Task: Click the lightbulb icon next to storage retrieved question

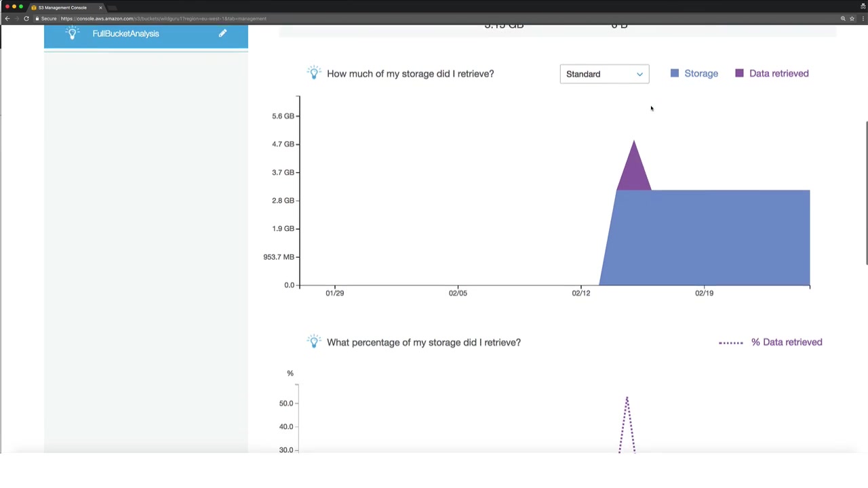Action: (313, 73)
